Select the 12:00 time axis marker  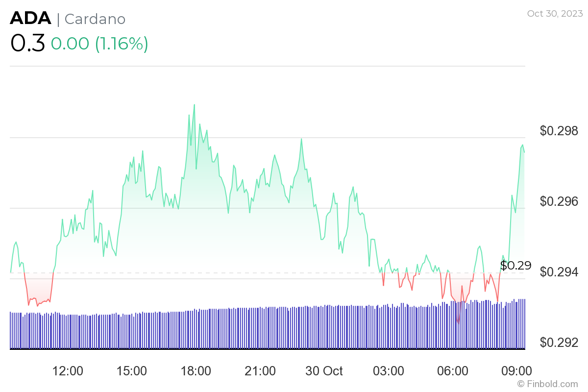[68, 371]
